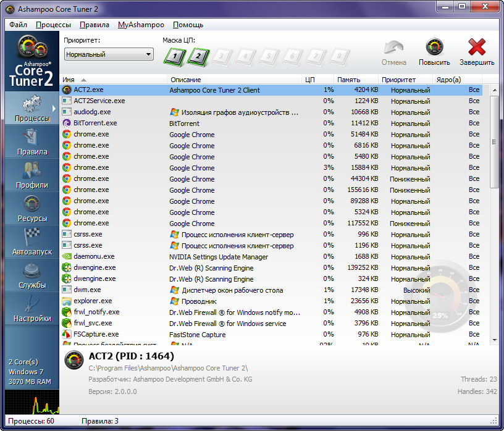The width and height of the screenshot is (504, 431).
Task: Click the title bar application icon
Action: (10, 9)
